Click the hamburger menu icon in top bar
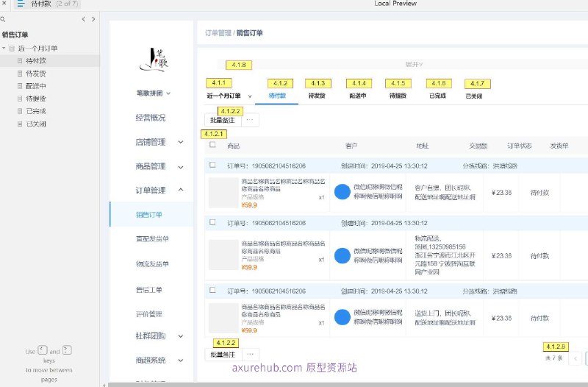 [21, 4]
